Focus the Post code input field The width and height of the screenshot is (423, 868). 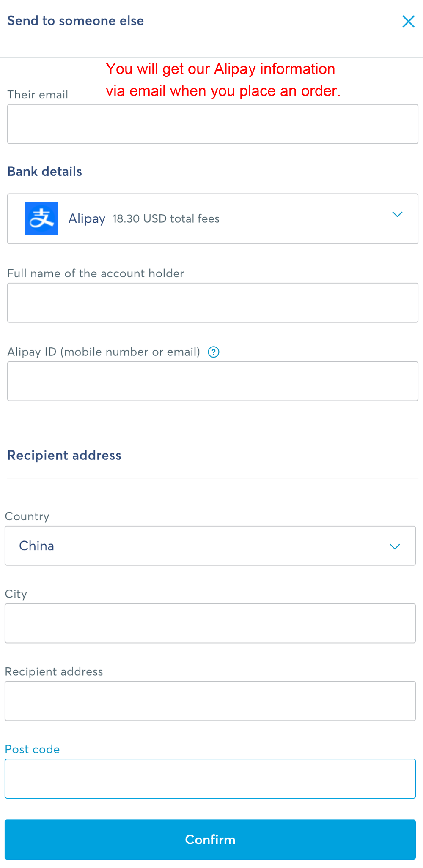(210, 779)
